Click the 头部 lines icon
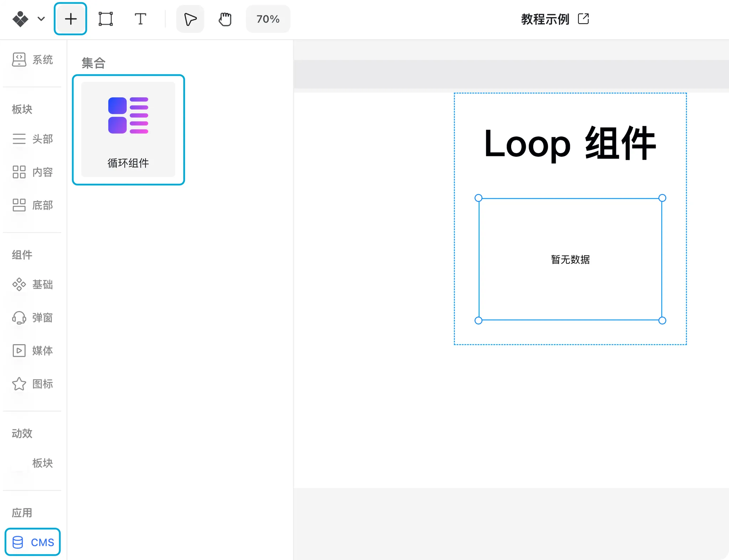 tap(19, 138)
